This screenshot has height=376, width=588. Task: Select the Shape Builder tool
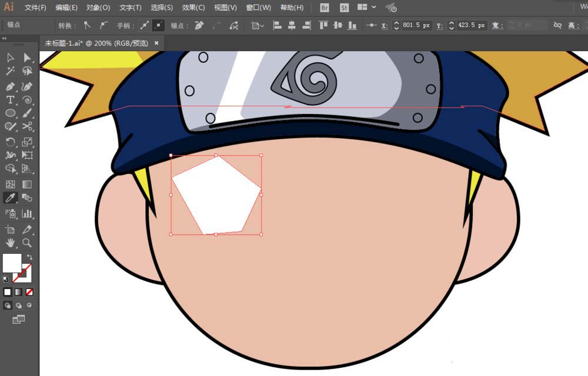10,169
